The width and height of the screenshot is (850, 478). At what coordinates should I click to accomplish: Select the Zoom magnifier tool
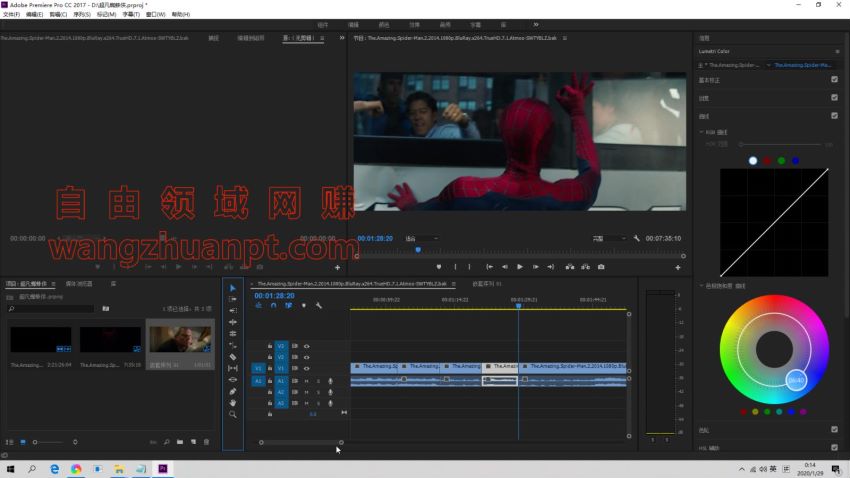click(x=233, y=414)
